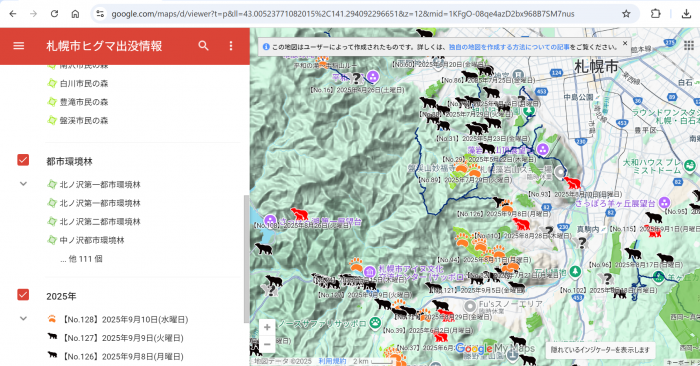Show the remaining items via 他 111 個

pos(81,259)
